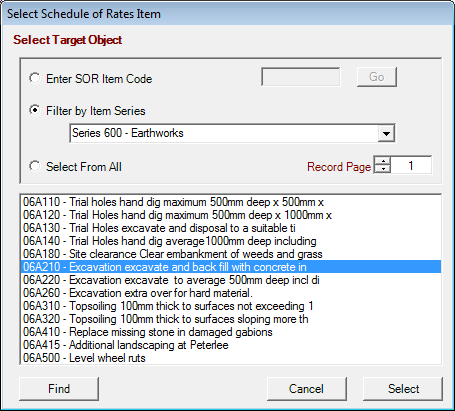Pick 06A180 Site clearance Clear embankment item
The image size is (455, 411).
point(231,254)
